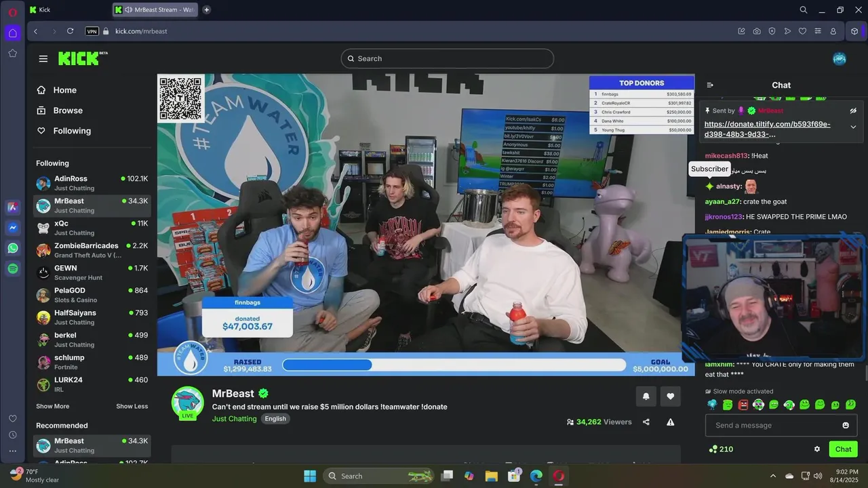Open Opera Easy Setup sliders icon
This screenshot has height=488, width=868.
tap(818, 31)
